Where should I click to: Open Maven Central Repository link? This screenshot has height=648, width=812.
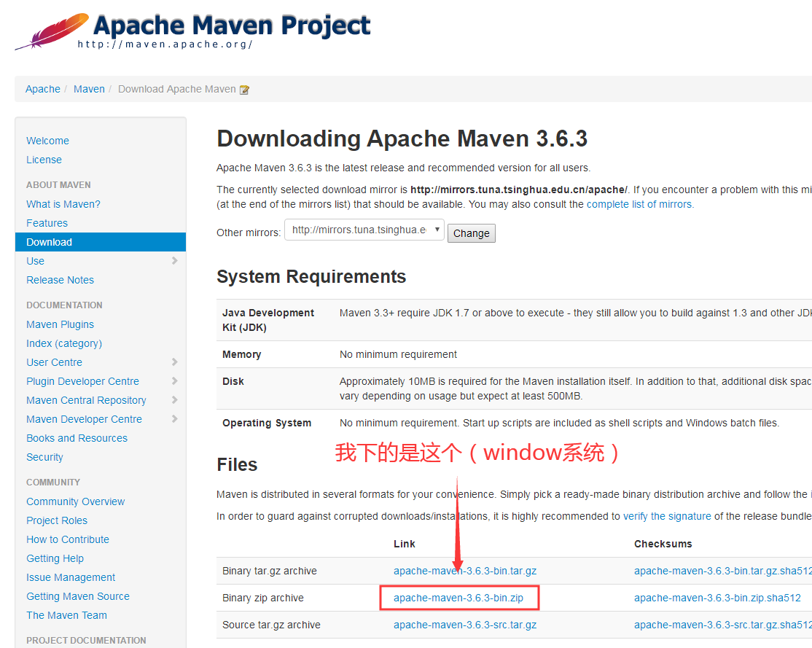coord(87,400)
